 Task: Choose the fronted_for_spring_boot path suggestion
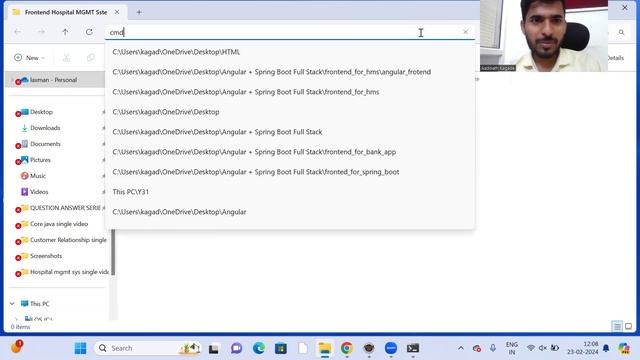click(x=290, y=172)
